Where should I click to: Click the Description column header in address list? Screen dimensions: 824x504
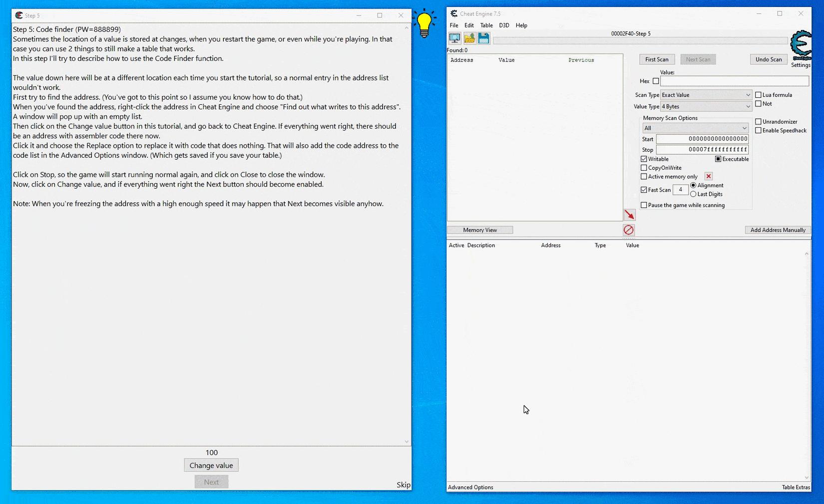coord(481,246)
